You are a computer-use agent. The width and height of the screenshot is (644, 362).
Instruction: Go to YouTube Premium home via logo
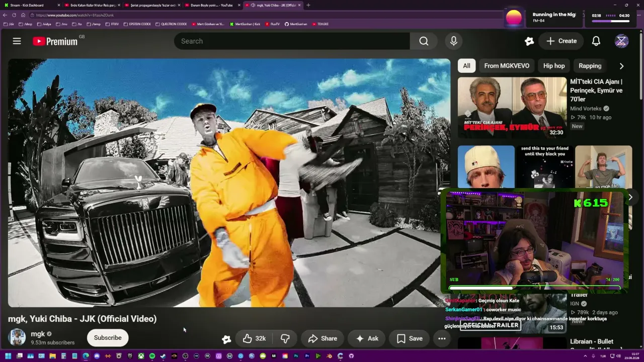click(55, 41)
